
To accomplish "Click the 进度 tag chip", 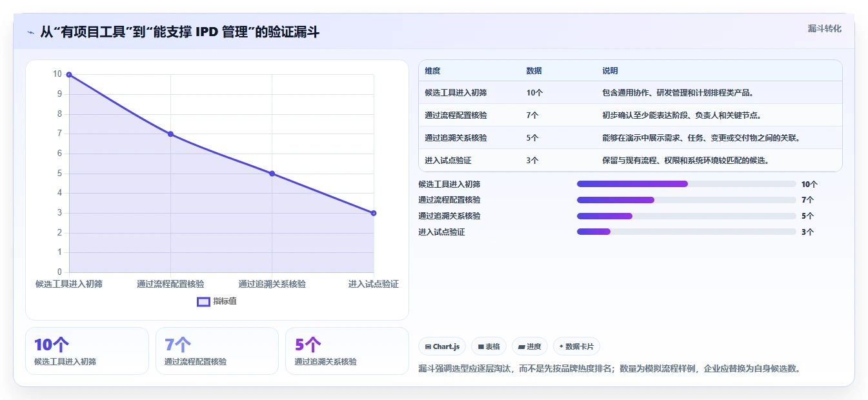I will click(530, 346).
